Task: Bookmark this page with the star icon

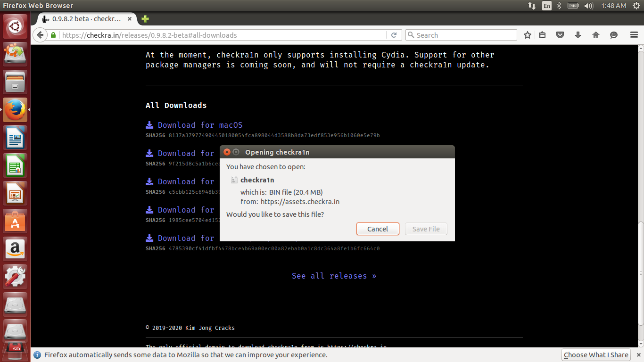Action: (x=528, y=35)
